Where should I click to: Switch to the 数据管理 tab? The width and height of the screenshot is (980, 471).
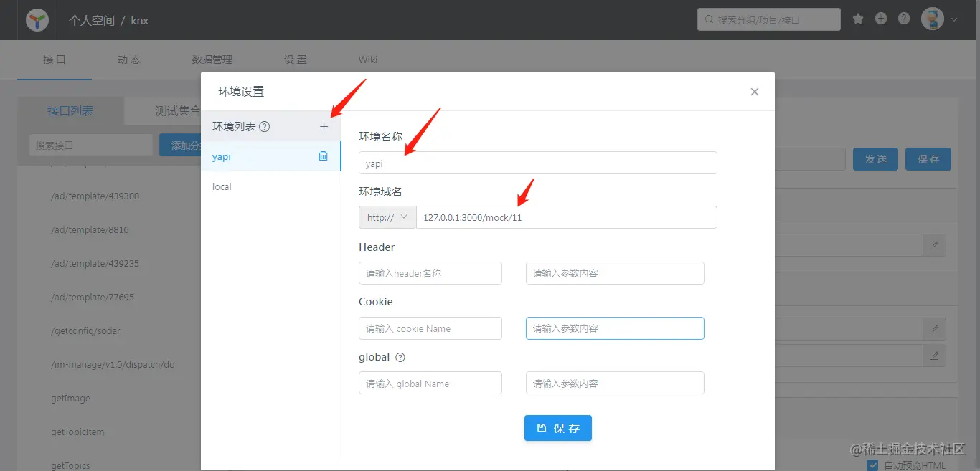coord(212,60)
